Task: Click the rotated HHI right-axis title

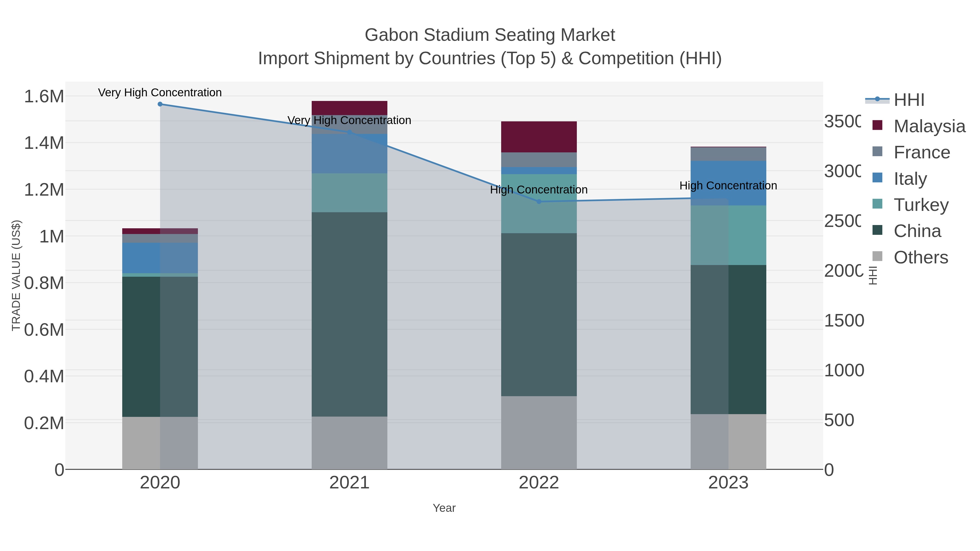Action: [873, 276]
